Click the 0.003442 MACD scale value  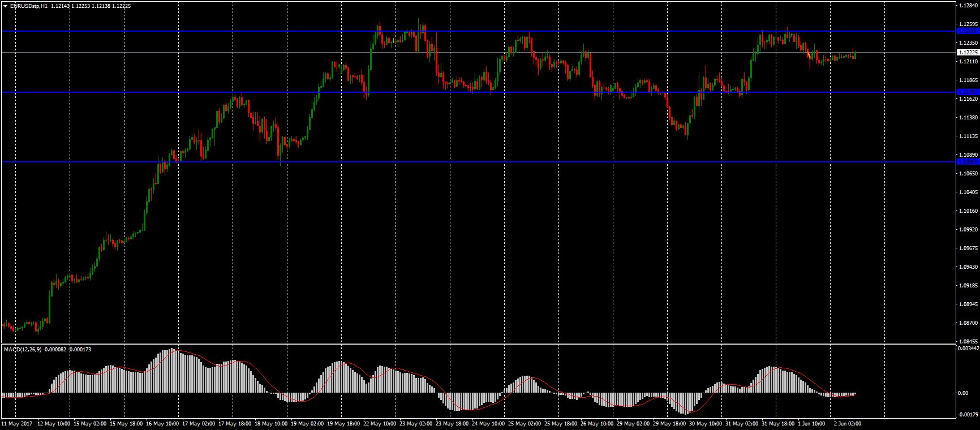coord(968,349)
